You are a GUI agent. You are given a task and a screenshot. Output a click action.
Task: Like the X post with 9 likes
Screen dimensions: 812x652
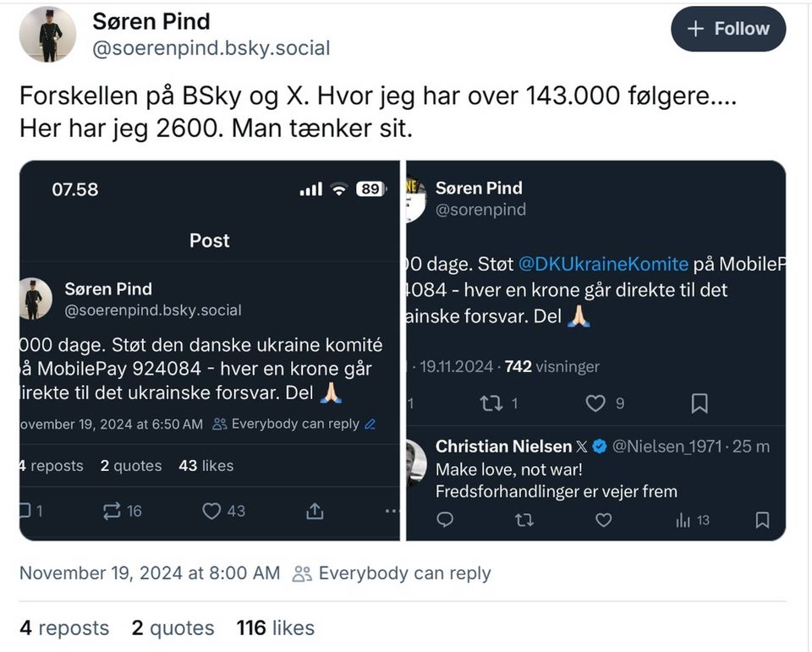tap(595, 403)
